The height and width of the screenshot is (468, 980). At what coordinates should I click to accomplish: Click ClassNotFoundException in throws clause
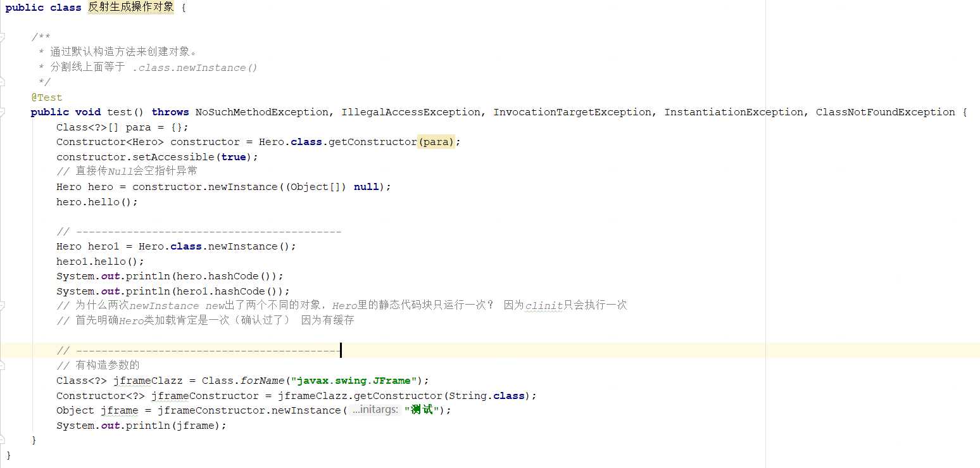tap(886, 112)
